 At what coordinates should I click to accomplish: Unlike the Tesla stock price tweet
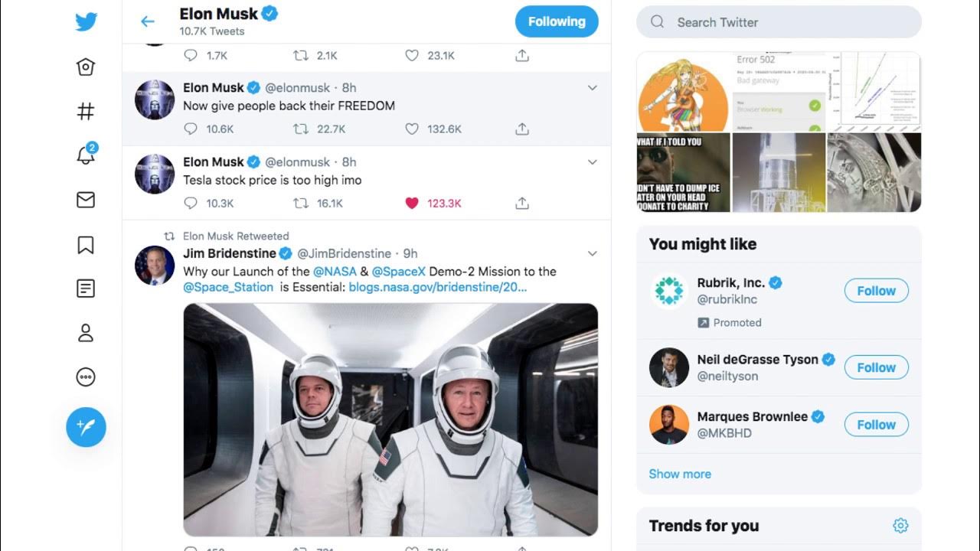pyautogui.click(x=412, y=204)
